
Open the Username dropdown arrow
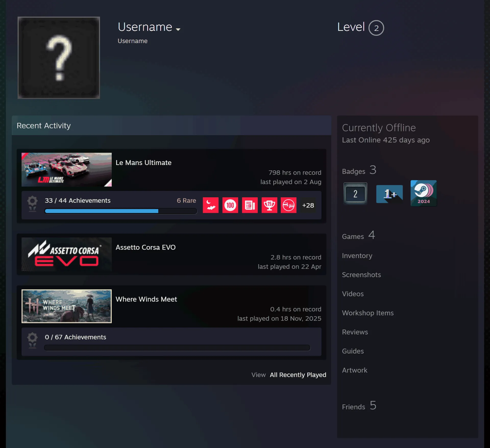[178, 30]
